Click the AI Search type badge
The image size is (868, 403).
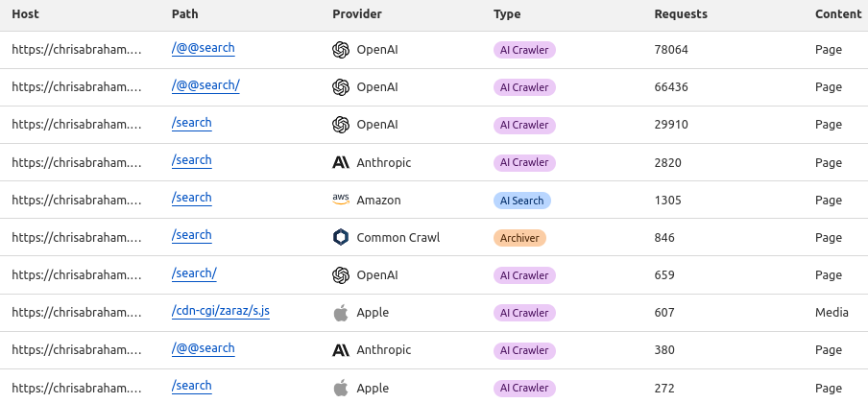(521, 200)
